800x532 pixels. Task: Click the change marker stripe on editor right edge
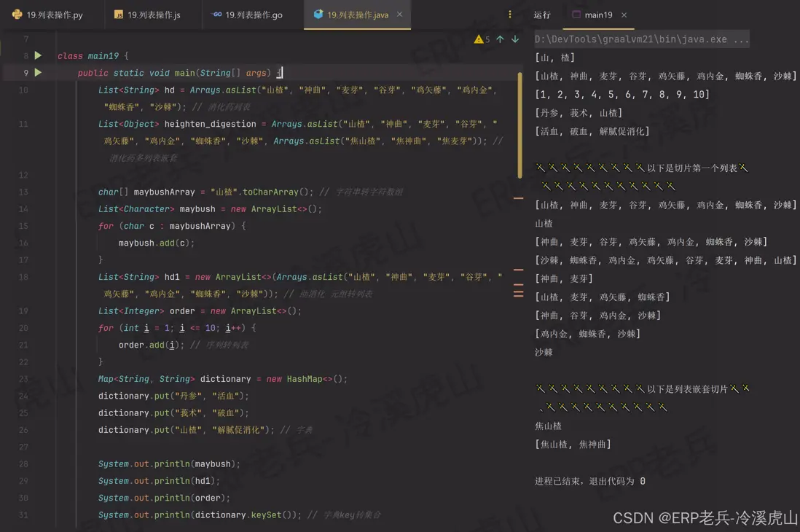pos(519,197)
